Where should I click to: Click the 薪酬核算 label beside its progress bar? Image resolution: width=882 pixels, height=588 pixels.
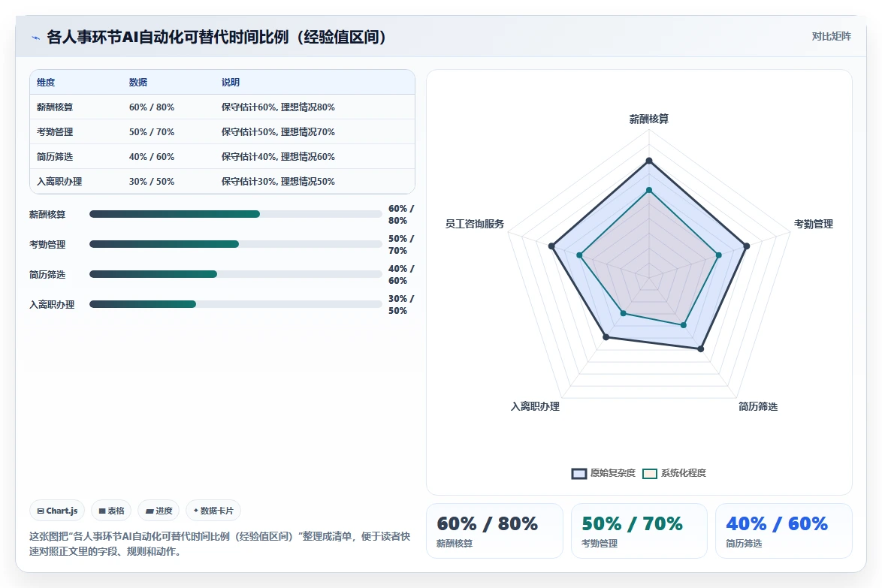point(47,214)
